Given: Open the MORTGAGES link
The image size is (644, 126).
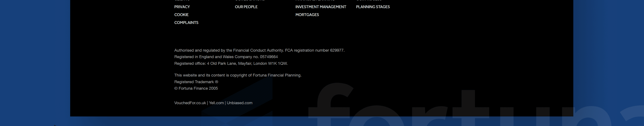Looking at the screenshot, I should 307,15.
